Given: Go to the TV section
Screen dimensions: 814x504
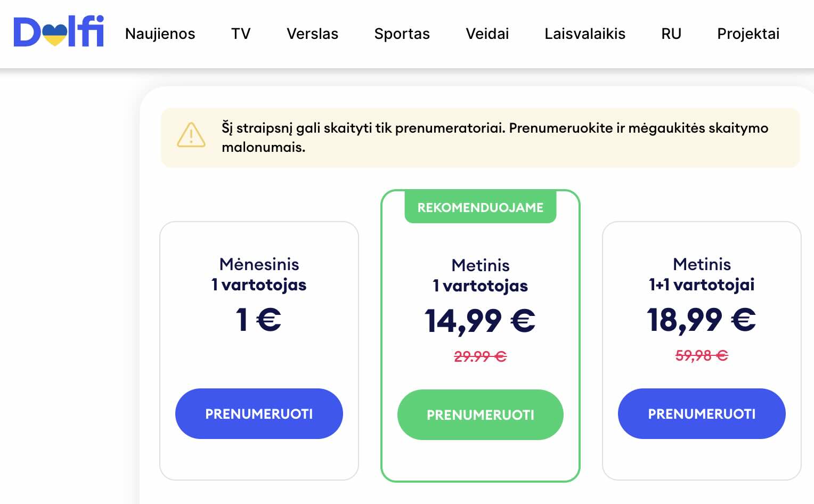Looking at the screenshot, I should 241,34.
